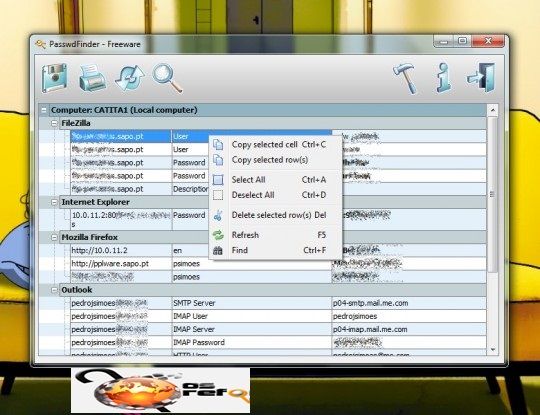Click the Password cell in Internet Explorer row
The image size is (540, 415).
(x=190, y=220)
